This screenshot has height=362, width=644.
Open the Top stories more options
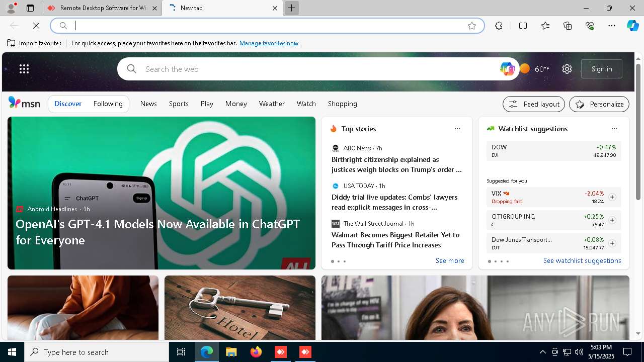457,129
